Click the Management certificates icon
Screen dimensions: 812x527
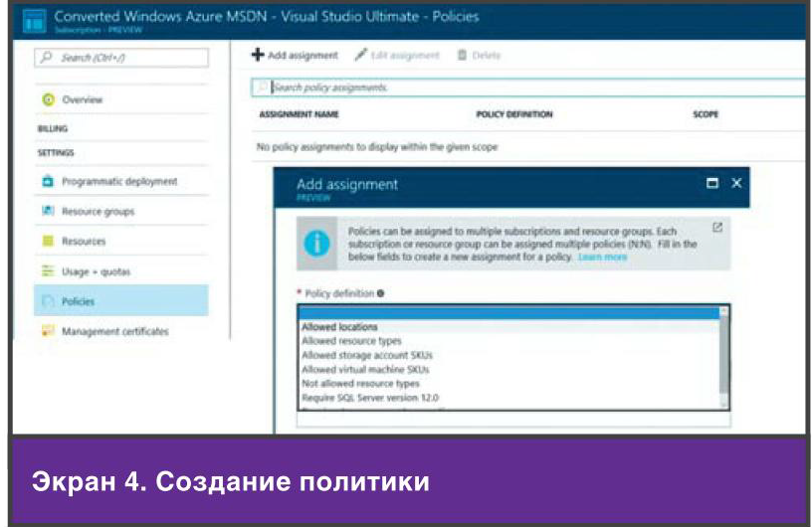pos(48,331)
